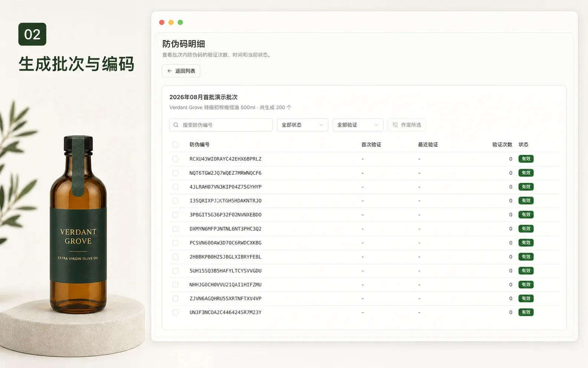Check the row for code RCXU43WIORAYC42EHX6BPRLZ
Image resolution: width=588 pixels, height=368 pixels.
coord(175,159)
